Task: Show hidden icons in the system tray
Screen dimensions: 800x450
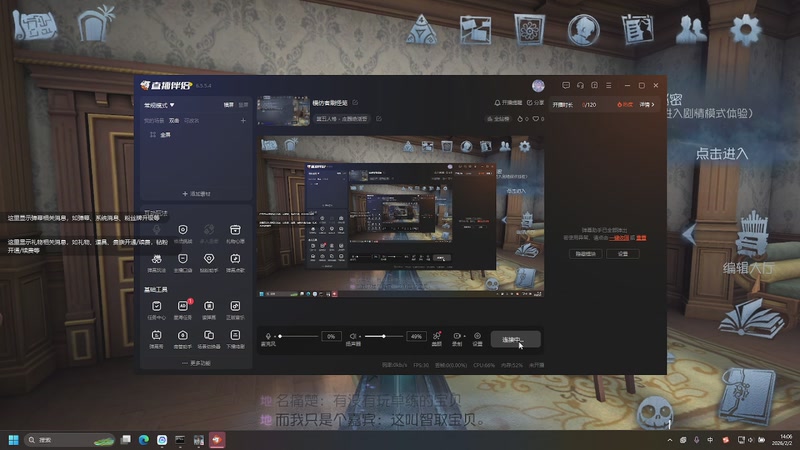Action: tap(669, 440)
